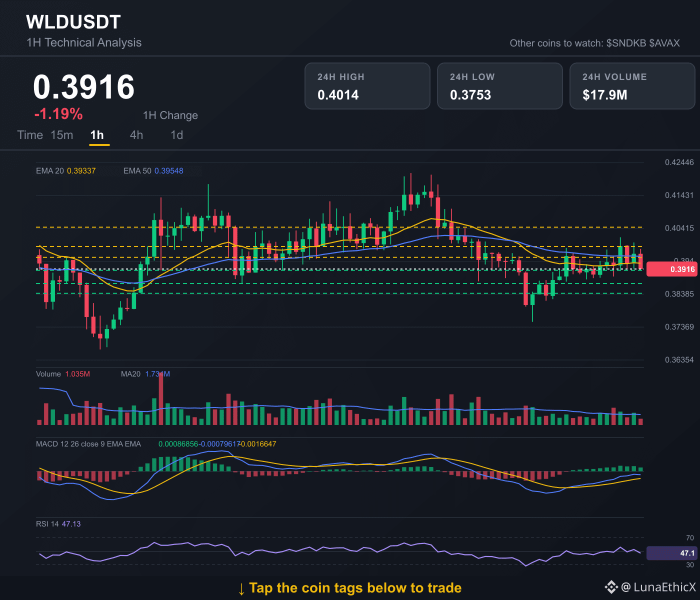Switch to the 4h timeframe tab
The width and height of the screenshot is (700, 600).
(136, 135)
